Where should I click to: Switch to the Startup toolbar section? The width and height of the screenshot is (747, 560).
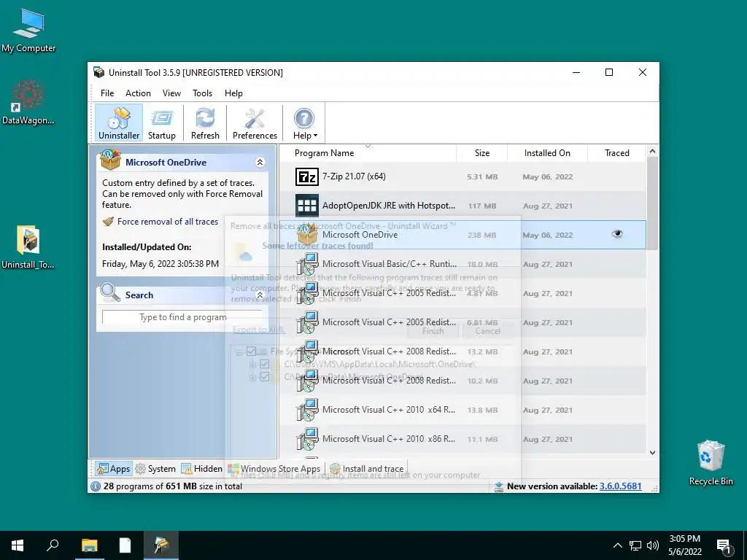click(x=161, y=122)
